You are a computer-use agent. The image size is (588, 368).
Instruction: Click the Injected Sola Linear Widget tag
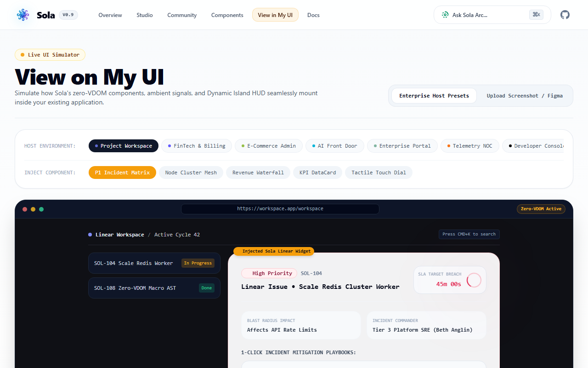(274, 251)
